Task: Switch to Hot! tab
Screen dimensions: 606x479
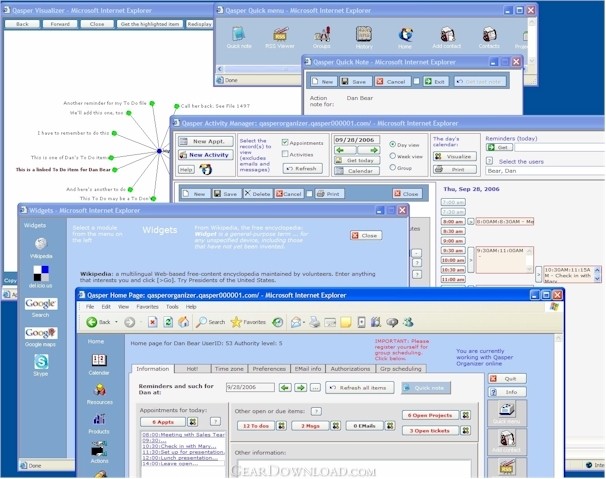Action: pos(192,369)
